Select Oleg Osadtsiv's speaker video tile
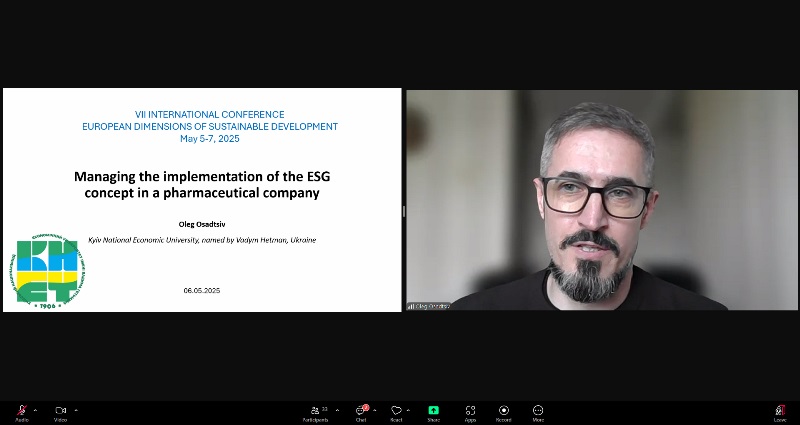 coord(602,200)
